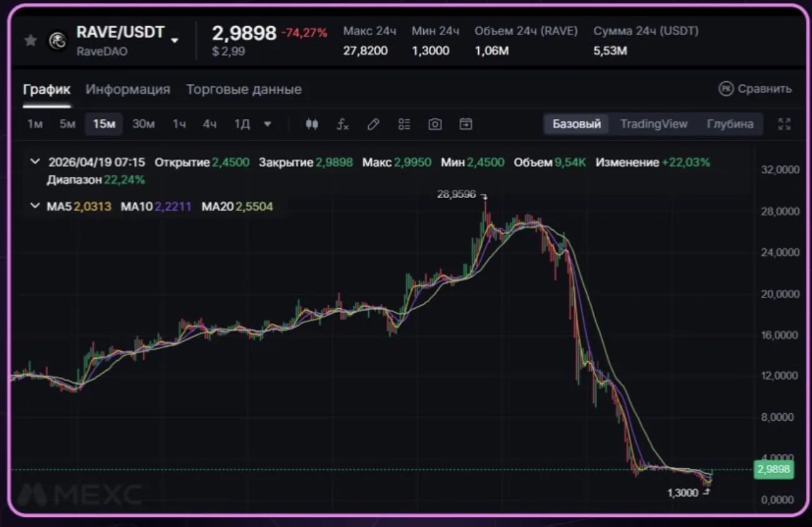Switch chart mode to Базовый
The width and height of the screenshot is (812, 527).
576,124
